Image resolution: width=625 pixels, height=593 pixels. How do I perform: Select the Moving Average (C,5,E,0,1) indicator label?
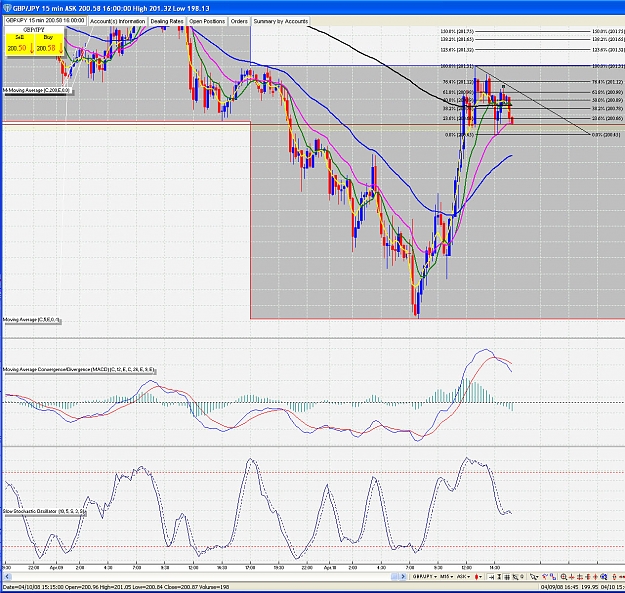click(x=31, y=320)
